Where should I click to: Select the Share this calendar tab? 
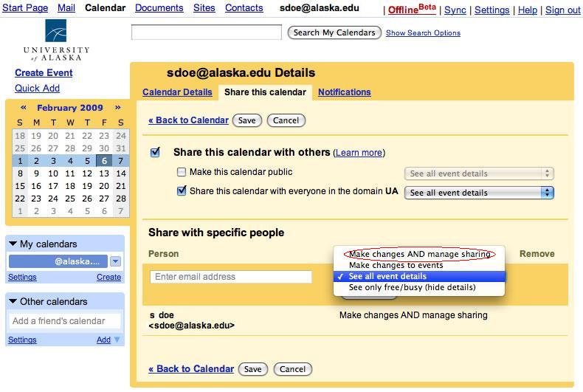coord(265,92)
